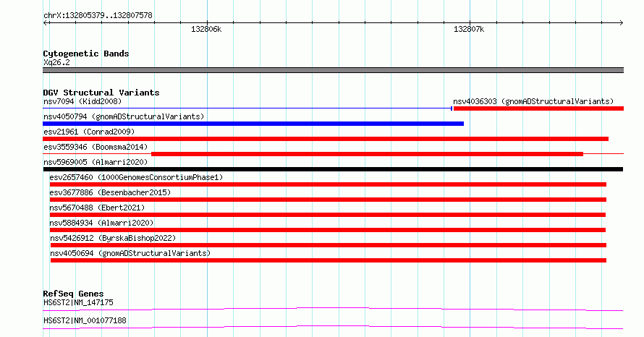Click the chrX:132805379..132807578 coordinates label
The image size is (644, 337).
pos(98,15)
